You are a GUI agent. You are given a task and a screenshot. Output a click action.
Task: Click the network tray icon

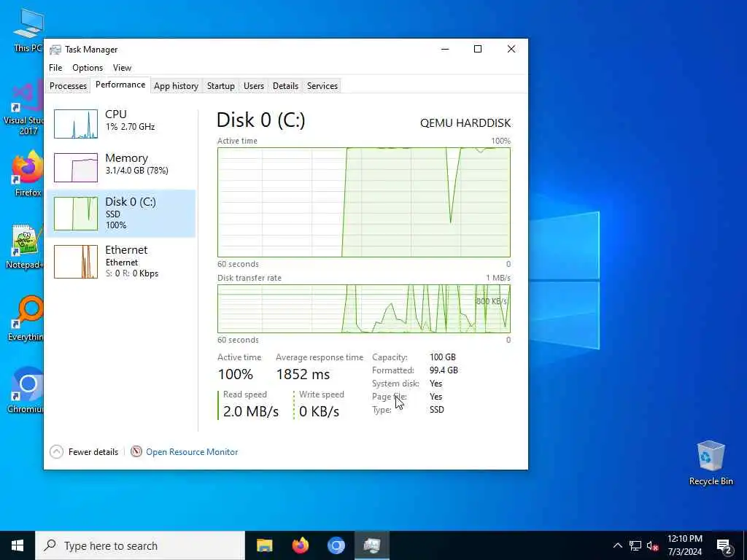635,545
